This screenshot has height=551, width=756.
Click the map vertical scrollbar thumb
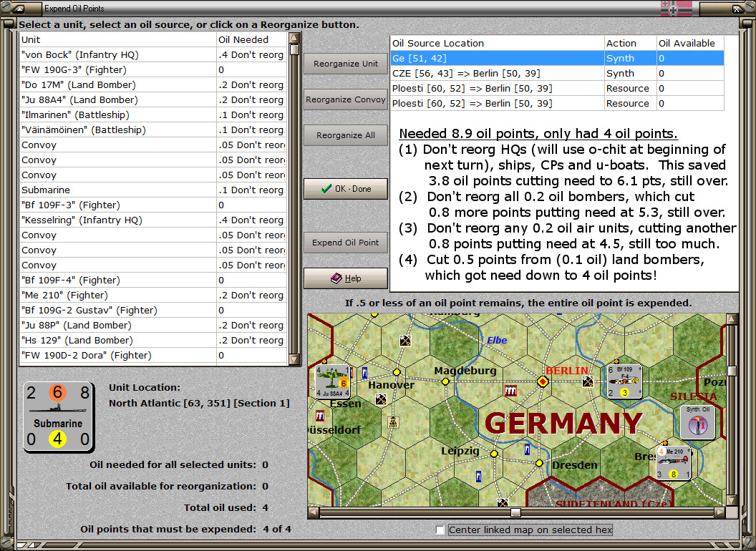coord(732,370)
